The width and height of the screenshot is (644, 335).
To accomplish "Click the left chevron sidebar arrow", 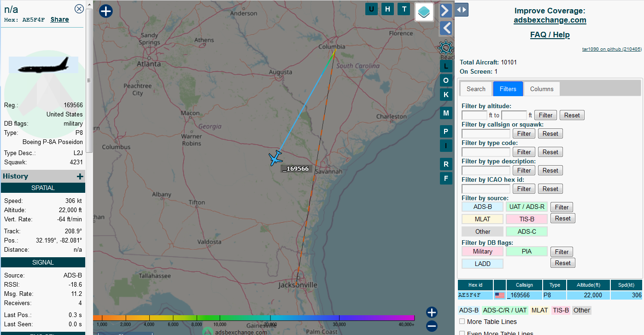I will (445, 28).
